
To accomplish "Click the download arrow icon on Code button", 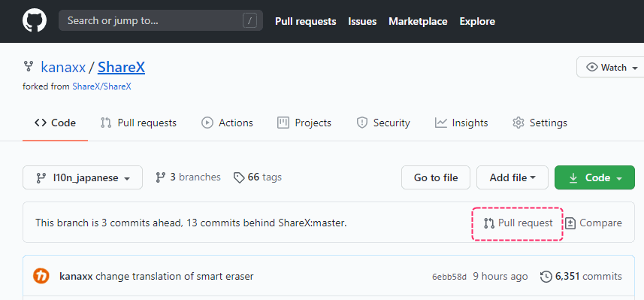I will 573,178.
